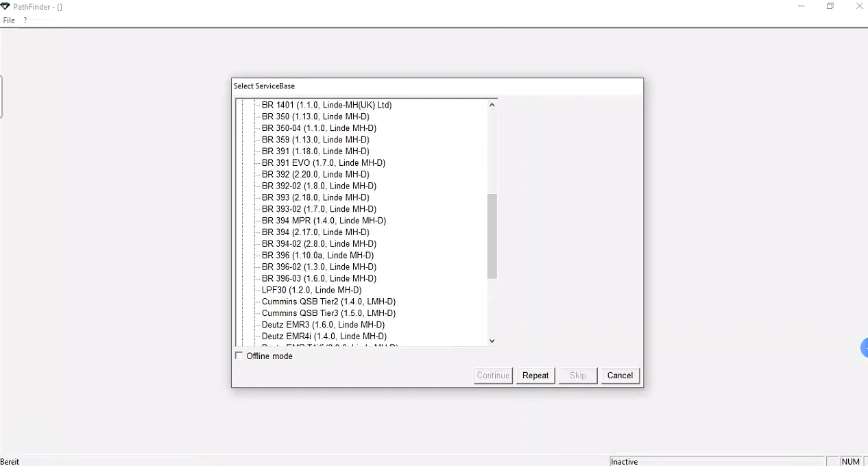Select Deutz EMR3 (1.6.0, Linde MH-D)

pos(323,325)
